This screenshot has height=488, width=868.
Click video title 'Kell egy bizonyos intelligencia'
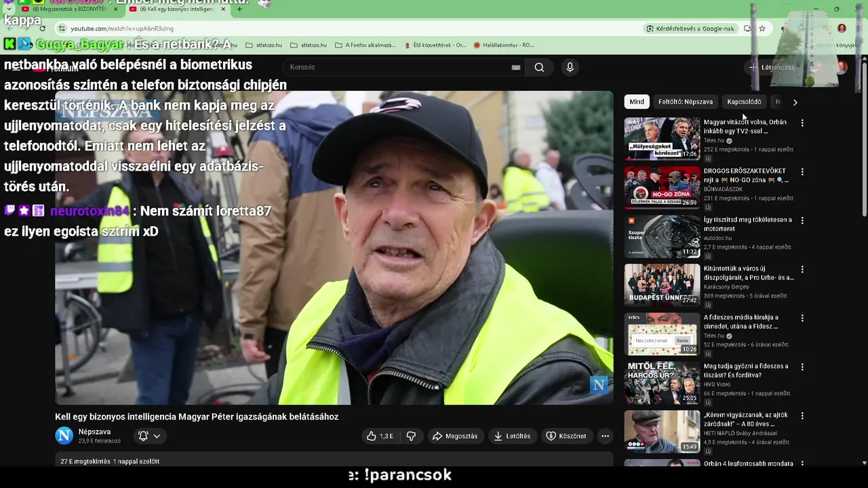197,417
